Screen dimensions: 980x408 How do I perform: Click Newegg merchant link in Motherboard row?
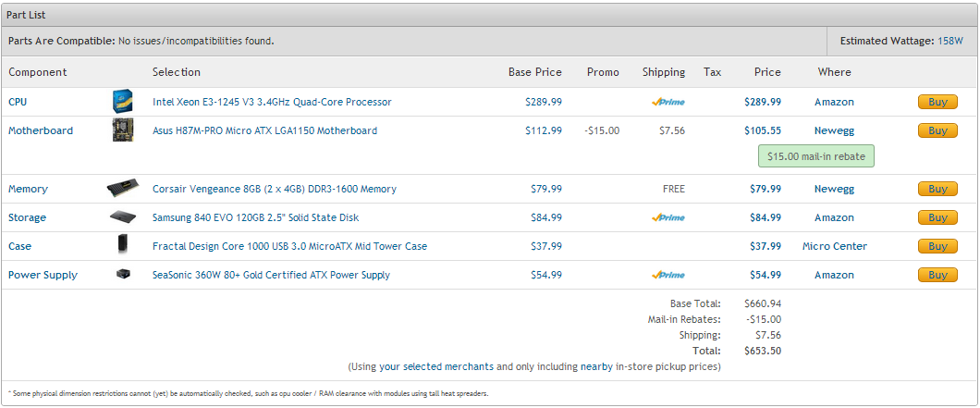coord(834,130)
